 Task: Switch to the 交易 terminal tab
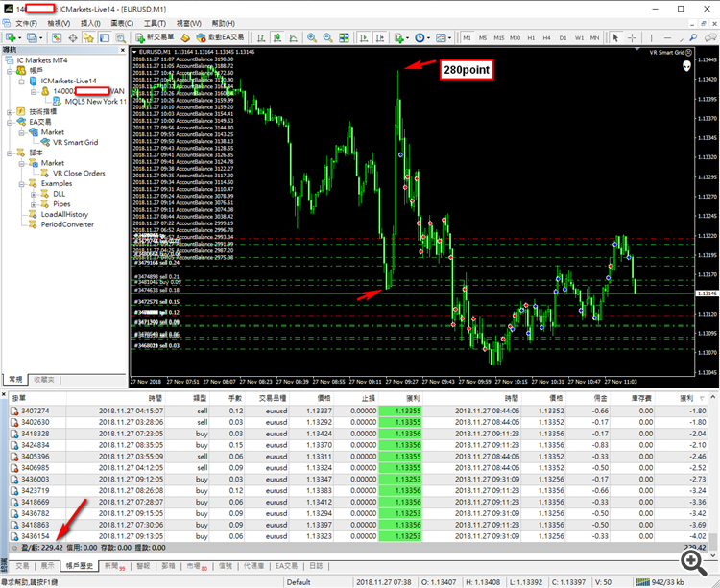pyautogui.click(x=22, y=566)
